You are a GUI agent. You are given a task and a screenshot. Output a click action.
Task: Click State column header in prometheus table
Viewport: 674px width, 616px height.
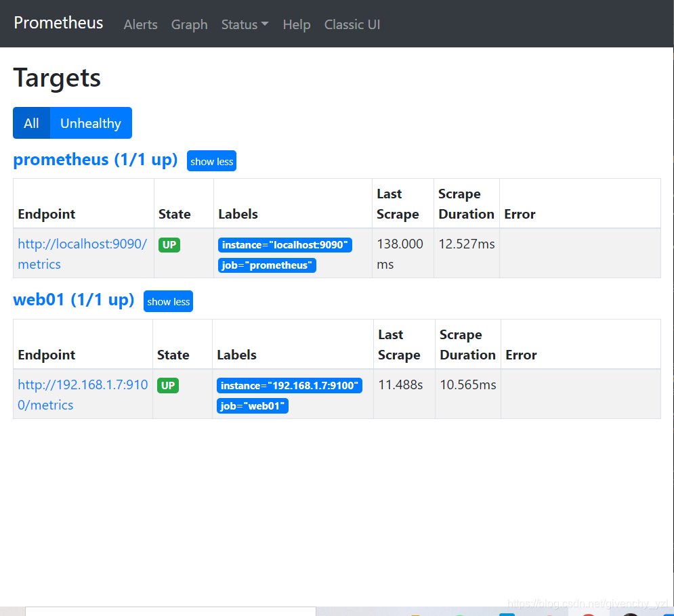175,214
